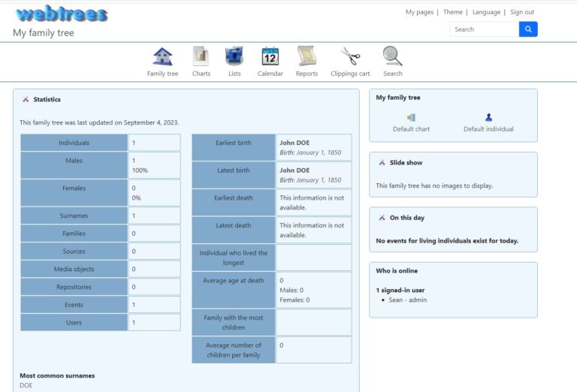Open the Family tree house icon
Screen dimensions: 577x392
pyautogui.click(x=162, y=56)
